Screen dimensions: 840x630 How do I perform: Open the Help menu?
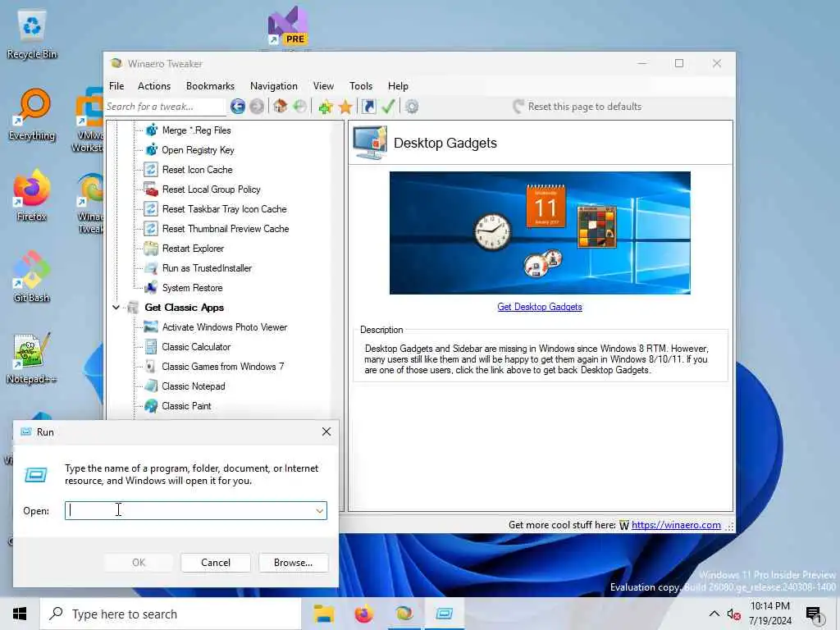(x=398, y=85)
